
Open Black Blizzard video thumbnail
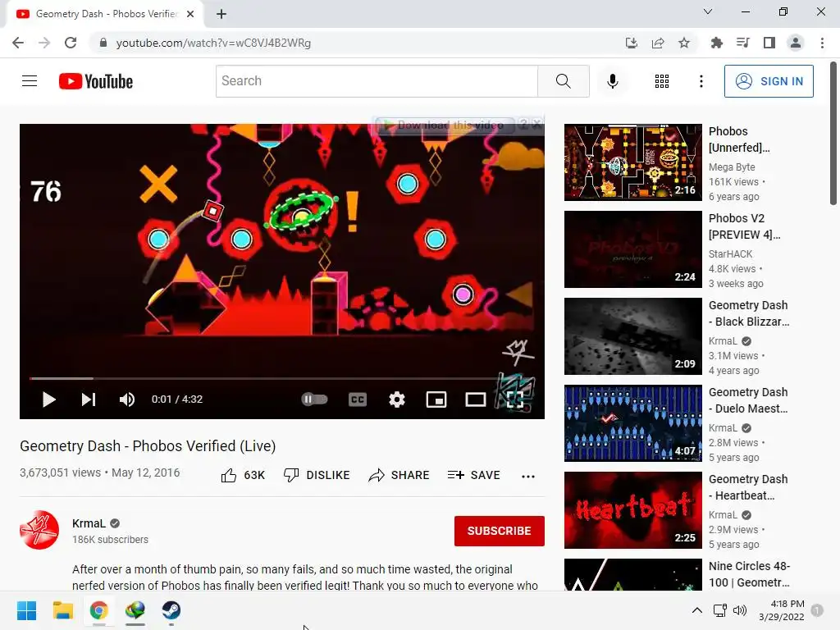(x=632, y=336)
